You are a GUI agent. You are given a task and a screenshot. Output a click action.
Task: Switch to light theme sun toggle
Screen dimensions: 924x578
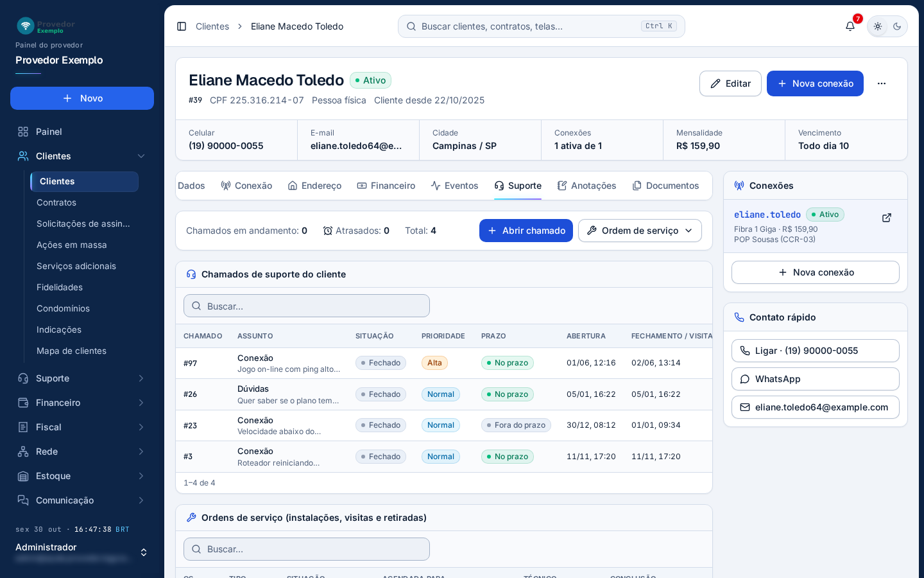[878, 26]
